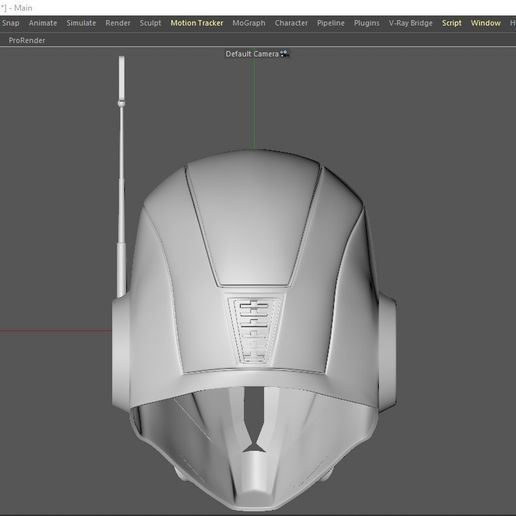
Task: Select the antenna on the helmet
Action: [122, 177]
